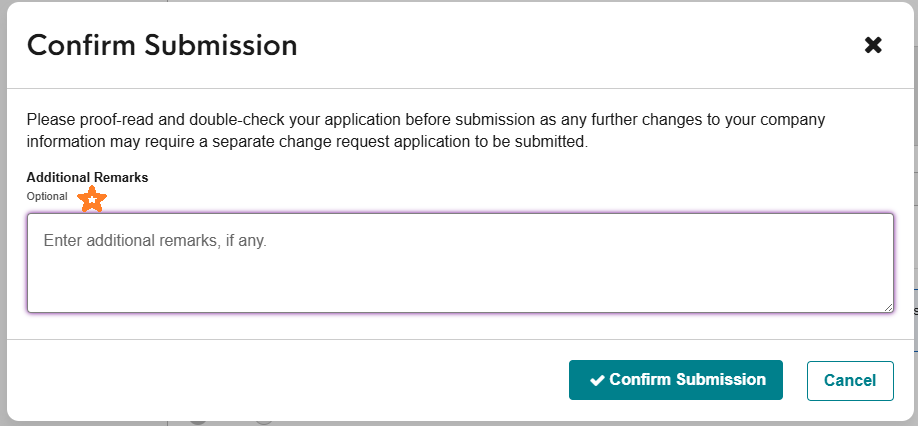
Task: Click empty lower area inside remarks box
Action: [460, 290]
